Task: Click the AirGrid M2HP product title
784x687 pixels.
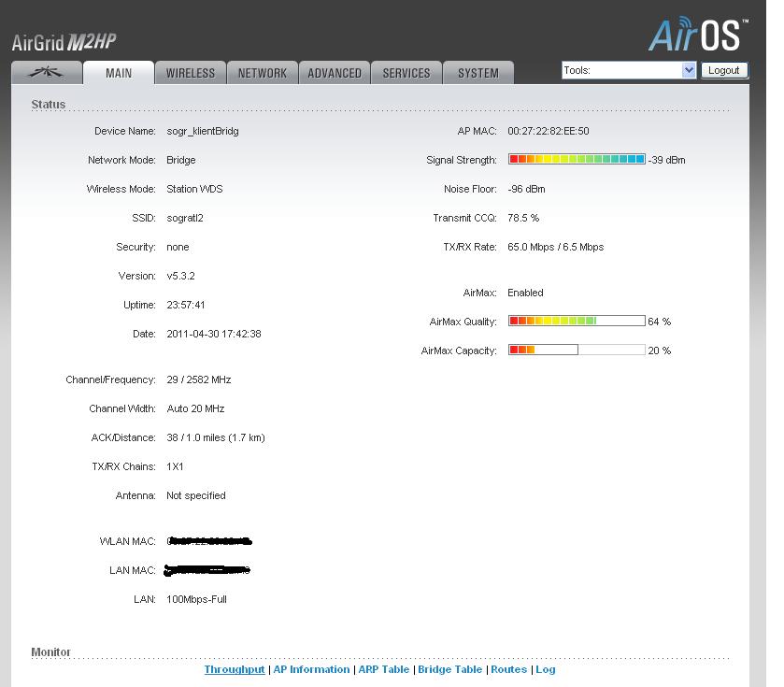Action: click(x=64, y=42)
